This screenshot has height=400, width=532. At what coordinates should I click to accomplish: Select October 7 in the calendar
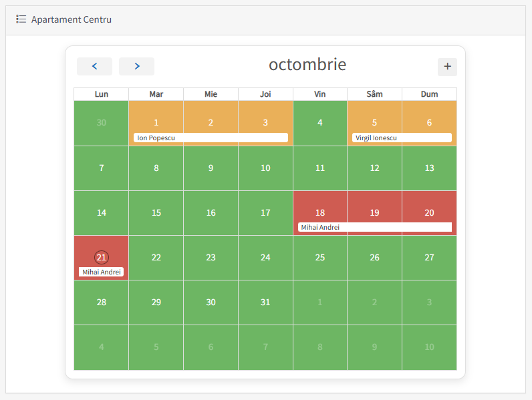(102, 168)
